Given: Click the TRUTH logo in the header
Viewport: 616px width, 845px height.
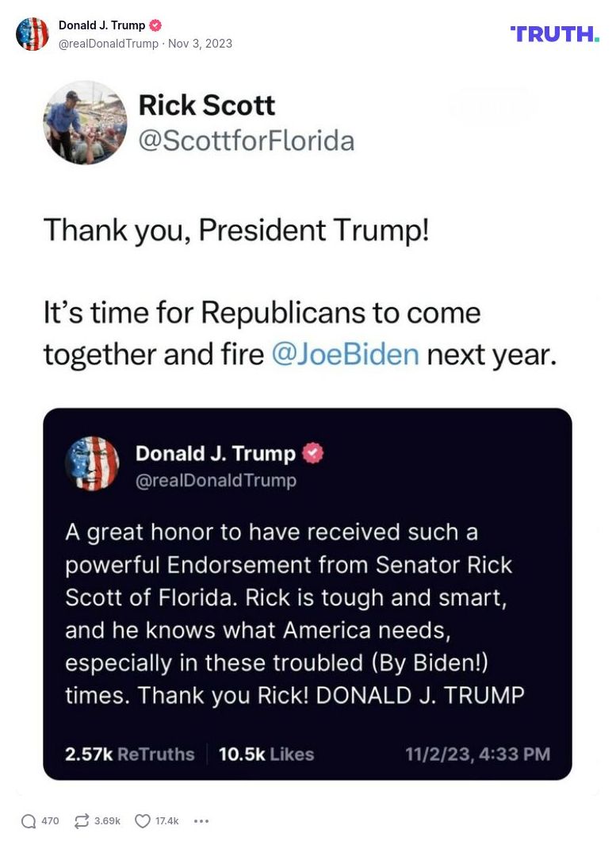Looking at the screenshot, I should 553,33.
